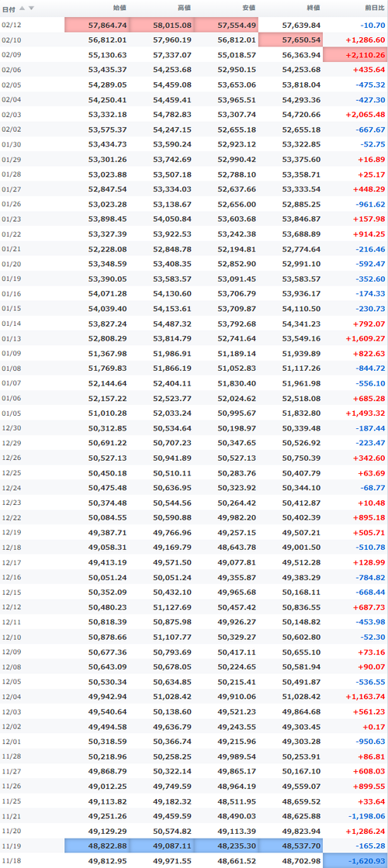Click change value +1,609.27 on 01/13
Image resolution: width=388 pixels, height=868 pixels.
click(x=365, y=338)
